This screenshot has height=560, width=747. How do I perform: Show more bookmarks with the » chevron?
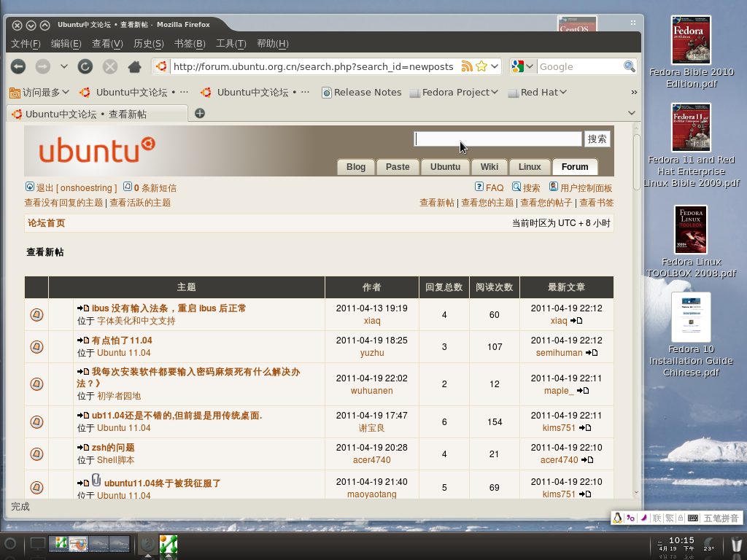pos(634,92)
